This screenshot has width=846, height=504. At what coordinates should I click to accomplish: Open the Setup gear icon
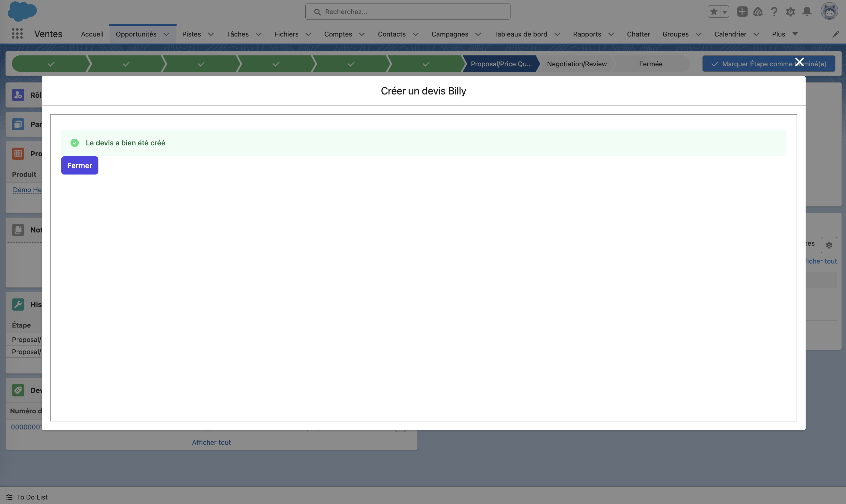(790, 12)
